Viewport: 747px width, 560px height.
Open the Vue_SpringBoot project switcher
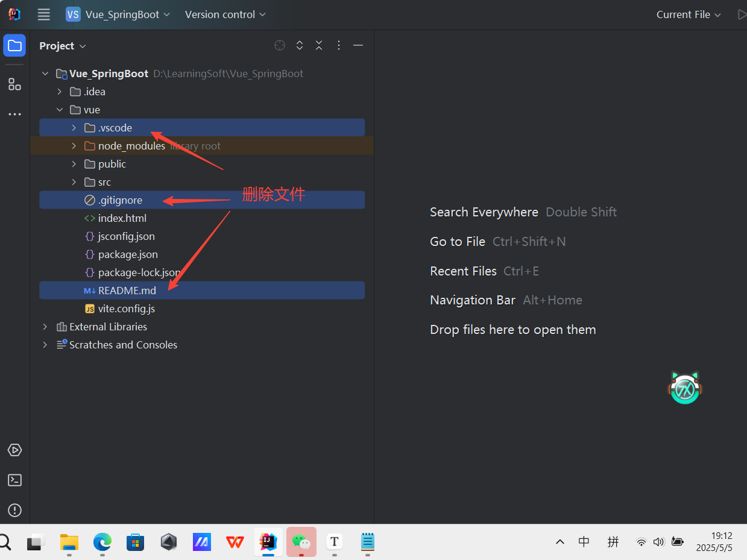[x=118, y=14]
